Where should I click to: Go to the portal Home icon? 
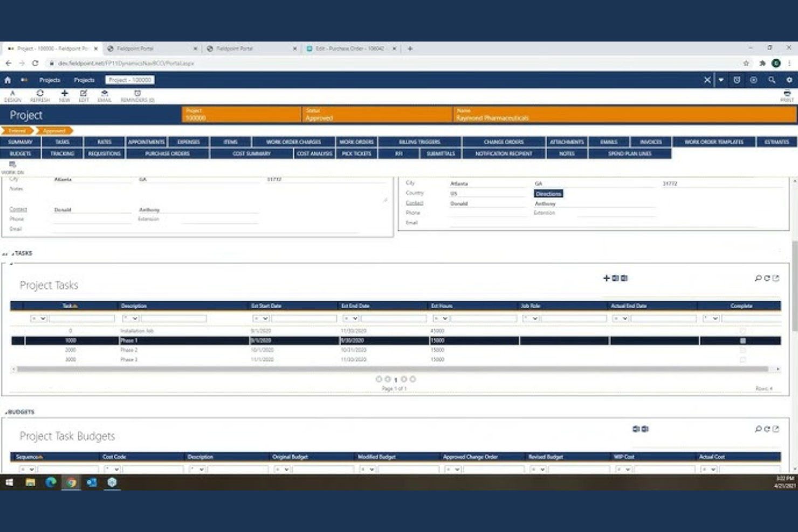tap(8, 80)
